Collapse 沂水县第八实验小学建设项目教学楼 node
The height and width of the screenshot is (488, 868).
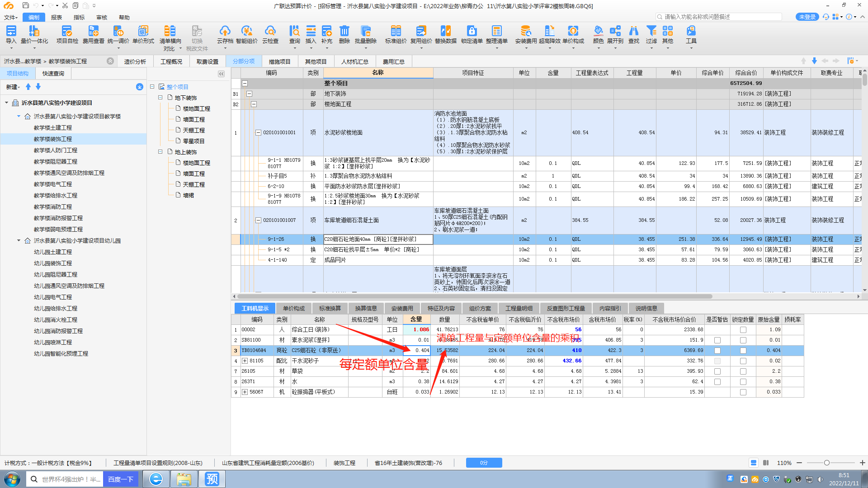click(19, 117)
